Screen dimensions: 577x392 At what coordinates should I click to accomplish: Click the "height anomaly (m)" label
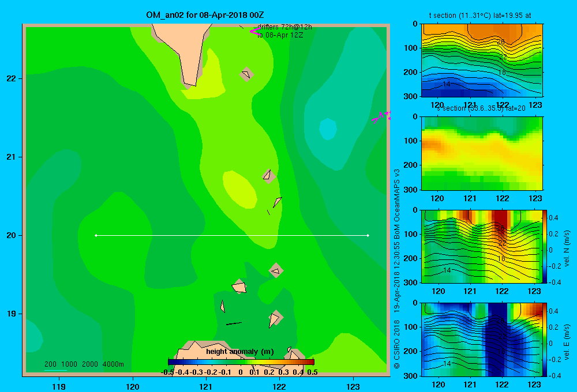tap(240, 352)
